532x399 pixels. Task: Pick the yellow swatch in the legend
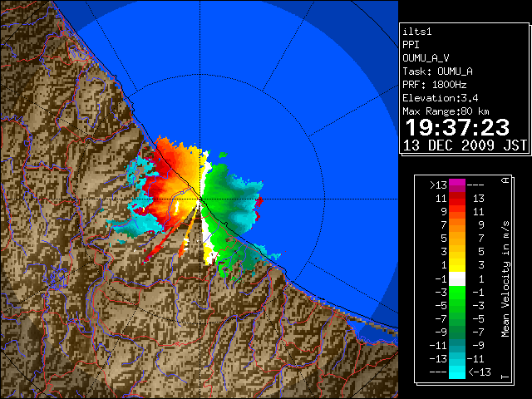[457, 264]
